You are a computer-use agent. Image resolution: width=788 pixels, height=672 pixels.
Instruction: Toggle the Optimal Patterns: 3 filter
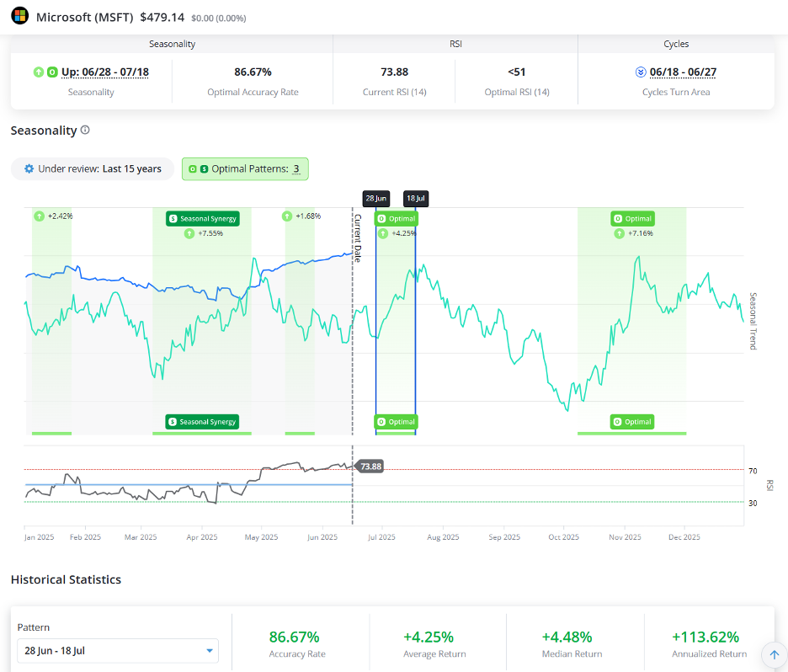click(x=245, y=169)
